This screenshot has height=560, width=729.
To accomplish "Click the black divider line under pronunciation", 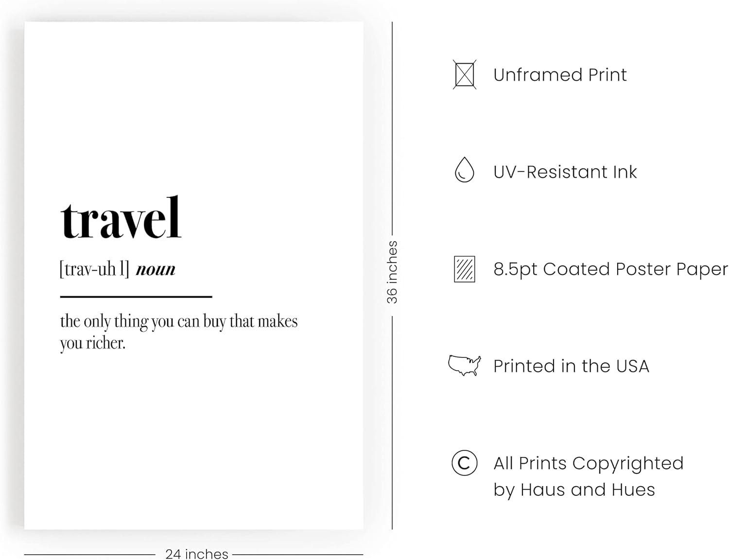I will coord(136,296).
